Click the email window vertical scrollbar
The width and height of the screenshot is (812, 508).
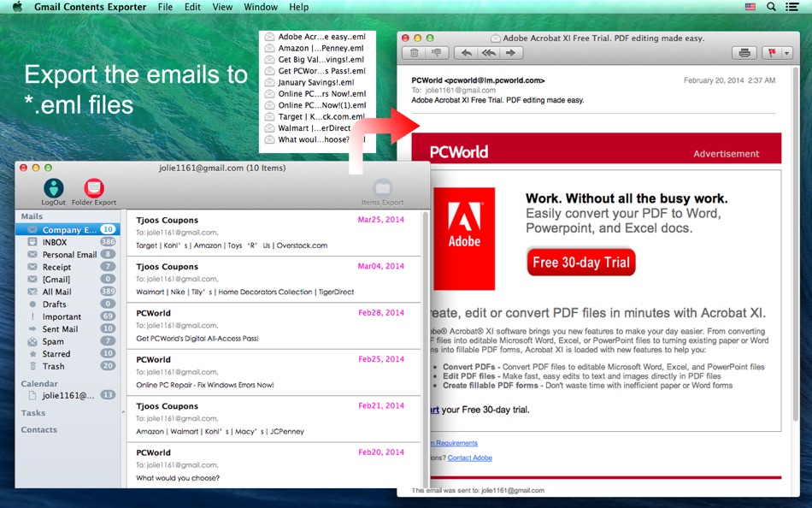click(796, 244)
